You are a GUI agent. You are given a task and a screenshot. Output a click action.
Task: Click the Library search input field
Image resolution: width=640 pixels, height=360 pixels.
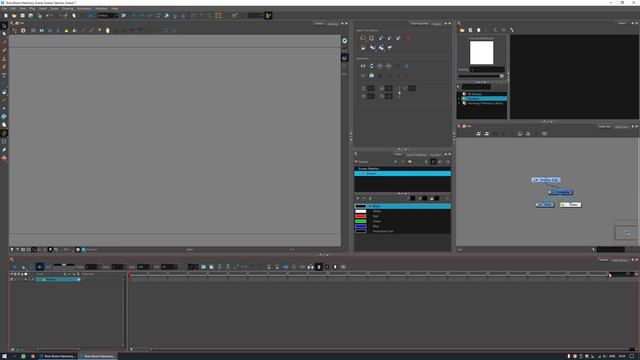coord(476,87)
